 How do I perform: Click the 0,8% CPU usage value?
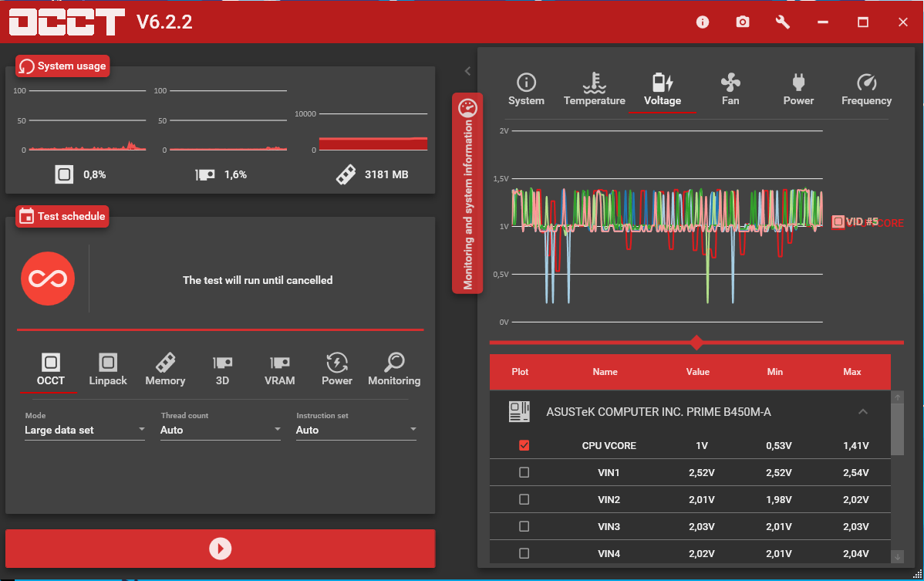point(95,174)
